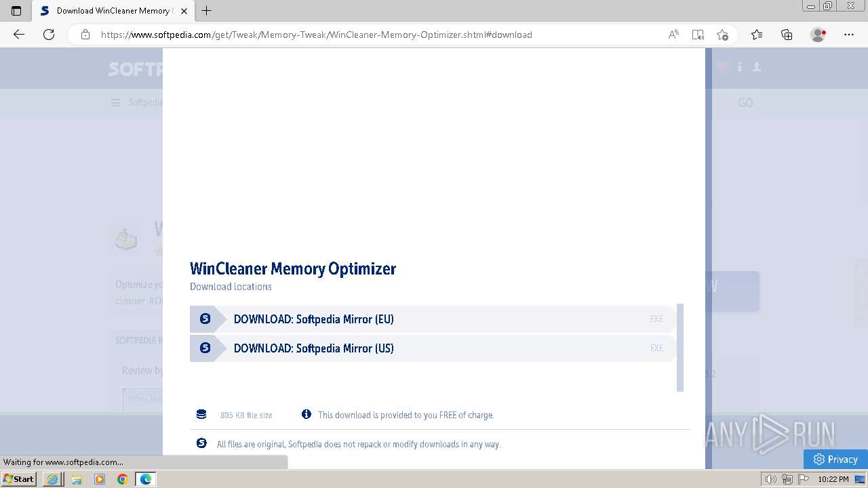Click EXE label on EU mirror row
The image size is (868, 488).
(x=656, y=319)
